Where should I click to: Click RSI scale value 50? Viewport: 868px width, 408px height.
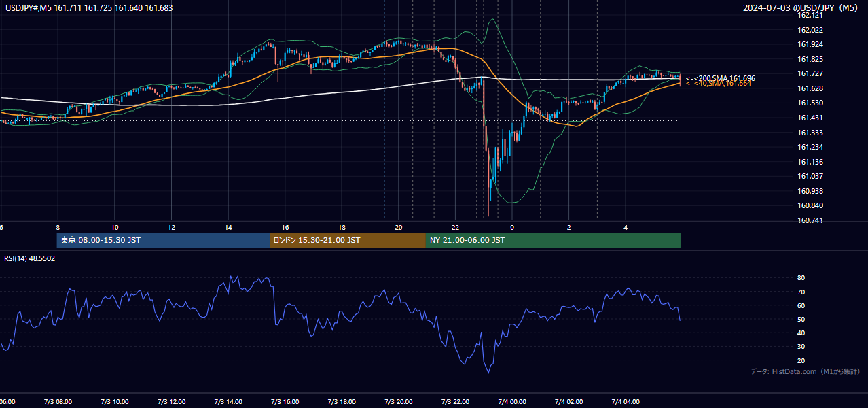(801, 319)
